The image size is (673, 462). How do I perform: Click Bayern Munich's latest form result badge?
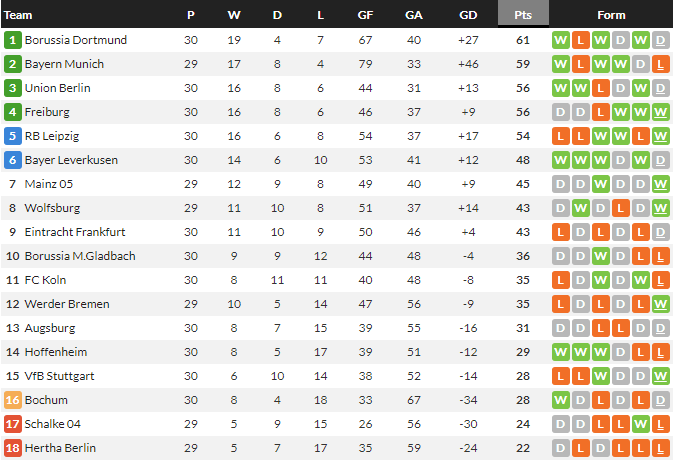pyautogui.click(x=660, y=64)
